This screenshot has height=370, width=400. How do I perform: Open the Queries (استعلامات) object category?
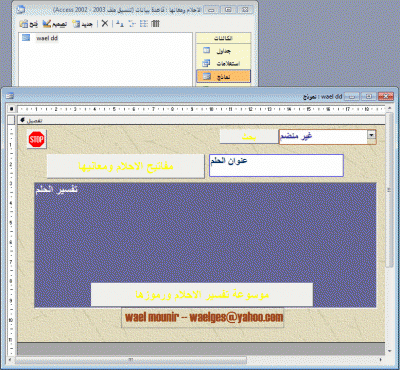tap(223, 63)
